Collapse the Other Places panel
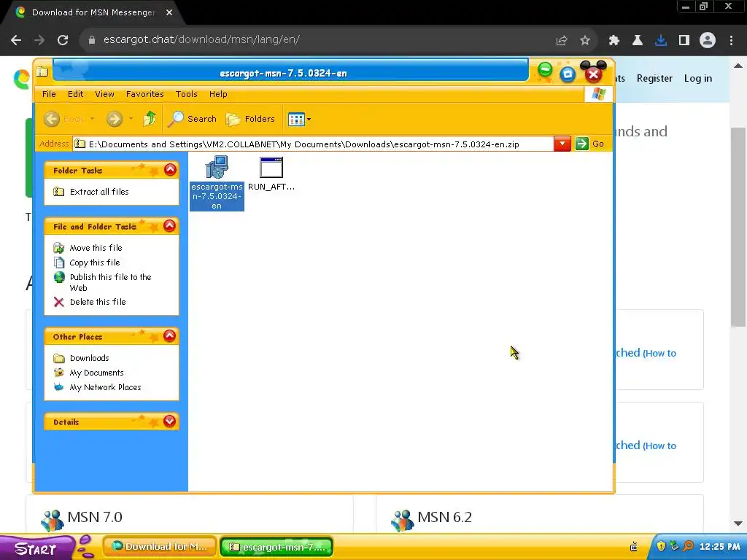 click(169, 335)
